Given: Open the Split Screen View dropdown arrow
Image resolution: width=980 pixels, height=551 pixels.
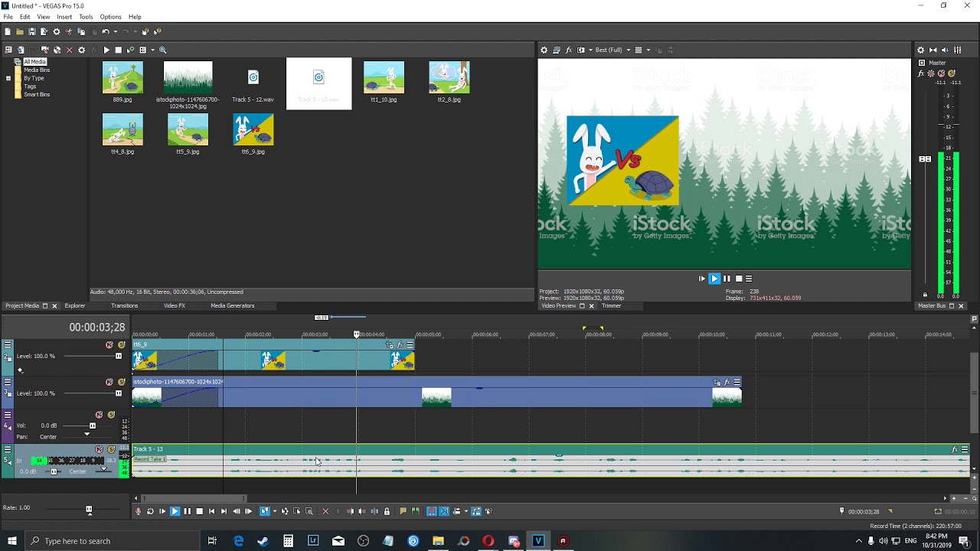Looking at the screenshot, I should pyautogui.click(x=590, y=50).
